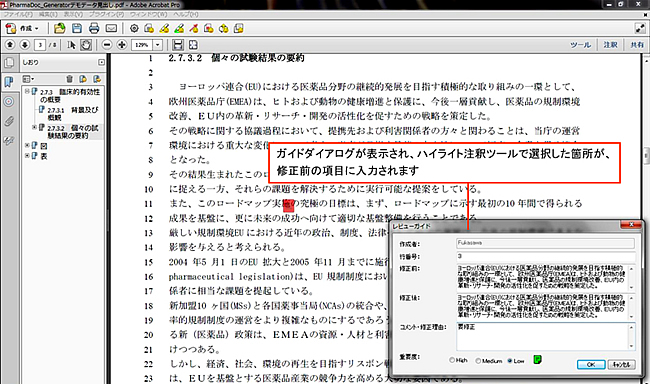Select the Low importance radio button
Screen dimensions: 650x384
(510, 361)
